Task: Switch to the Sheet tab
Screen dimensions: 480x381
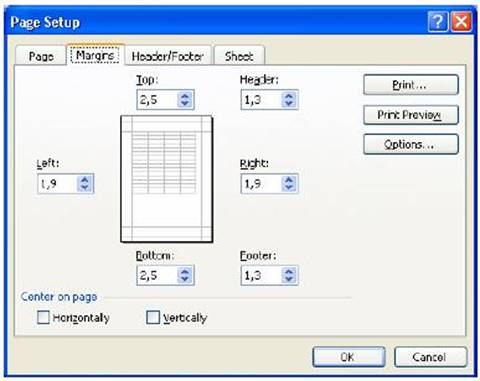Action: pyautogui.click(x=239, y=56)
